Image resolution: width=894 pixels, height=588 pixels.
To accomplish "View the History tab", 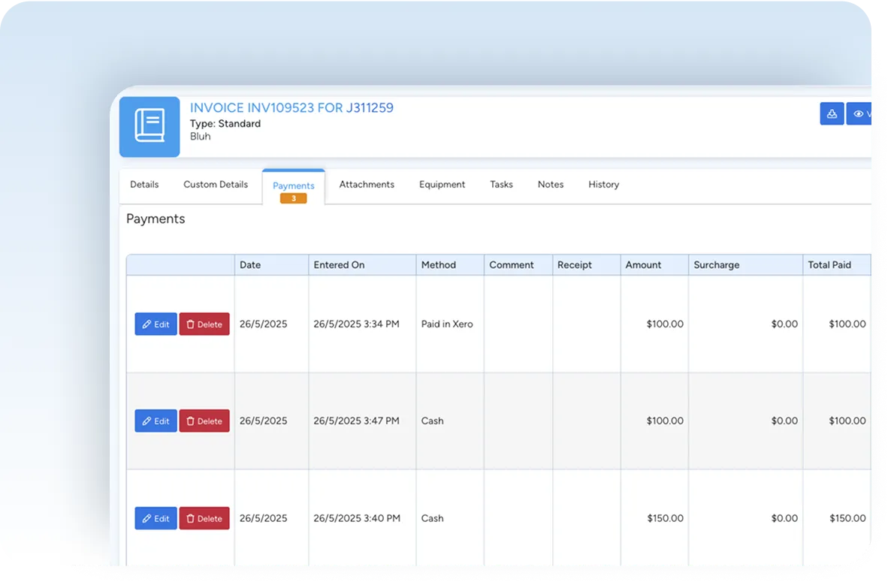I will 603,185.
